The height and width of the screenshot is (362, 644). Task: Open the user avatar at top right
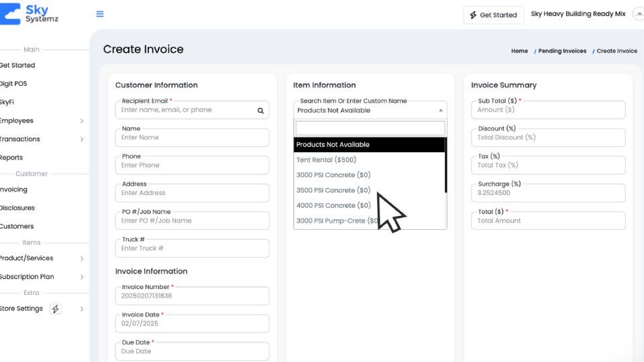(x=639, y=14)
